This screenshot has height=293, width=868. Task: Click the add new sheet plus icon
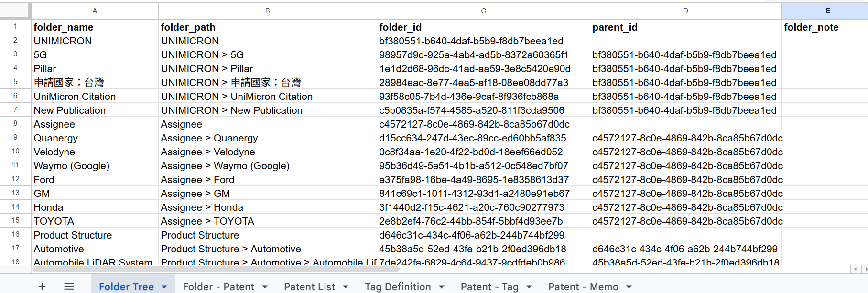pyautogui.click(x=42, y=286)
